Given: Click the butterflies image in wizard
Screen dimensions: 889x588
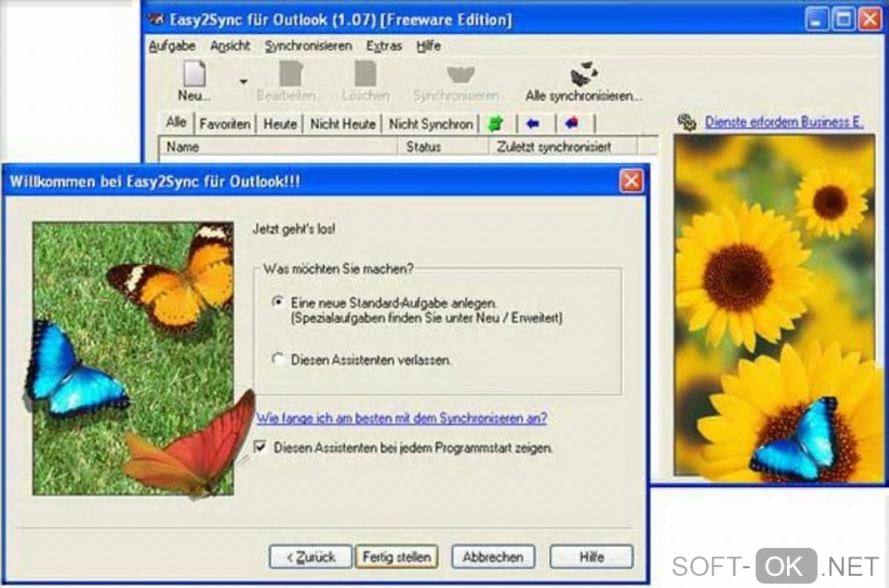Looking at the screenshot, I should pyautogui.click(x=133, y=359).
